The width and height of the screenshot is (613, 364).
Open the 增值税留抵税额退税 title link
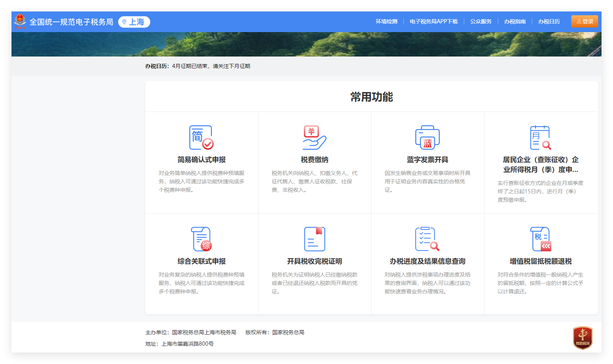pos(541,261)
